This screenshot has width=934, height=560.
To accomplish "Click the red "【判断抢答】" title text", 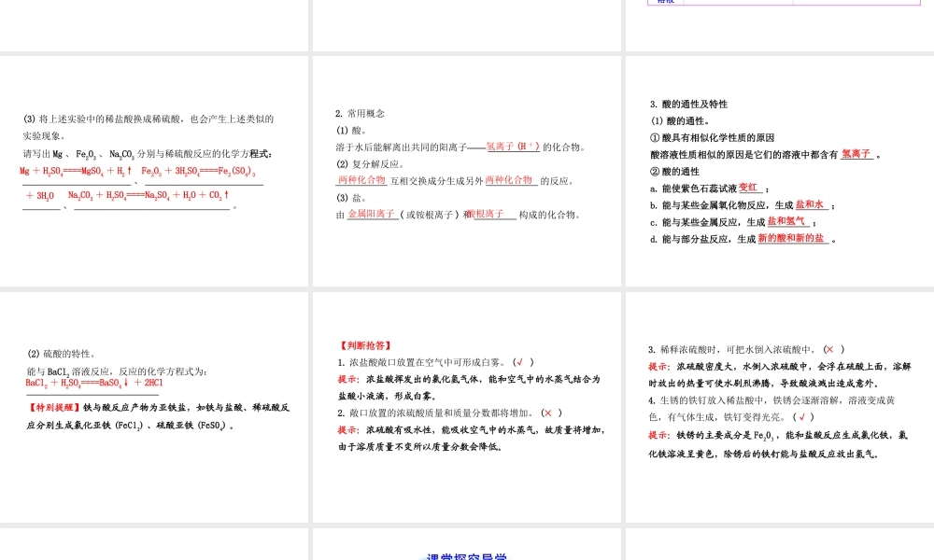I will point(364,345).
